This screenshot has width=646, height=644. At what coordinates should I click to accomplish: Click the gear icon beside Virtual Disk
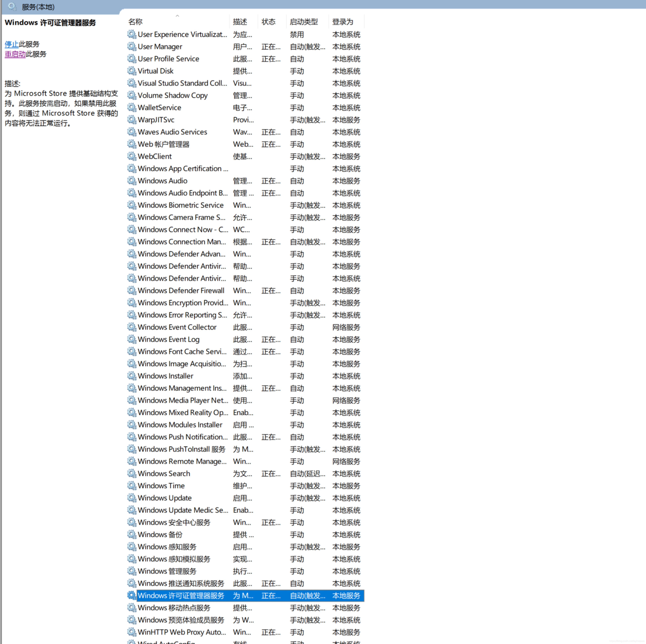(132, 71)
